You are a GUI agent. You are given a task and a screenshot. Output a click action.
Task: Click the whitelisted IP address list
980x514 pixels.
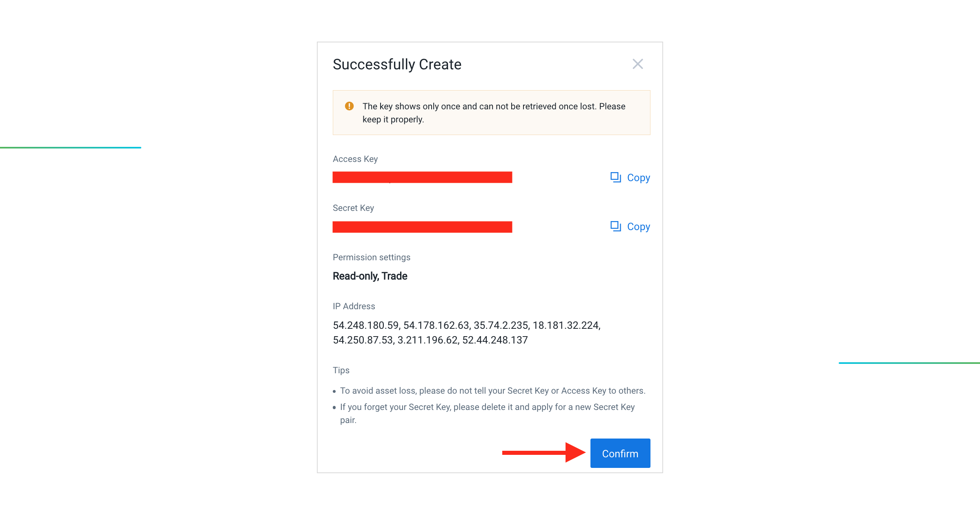[x=466, y=332]
